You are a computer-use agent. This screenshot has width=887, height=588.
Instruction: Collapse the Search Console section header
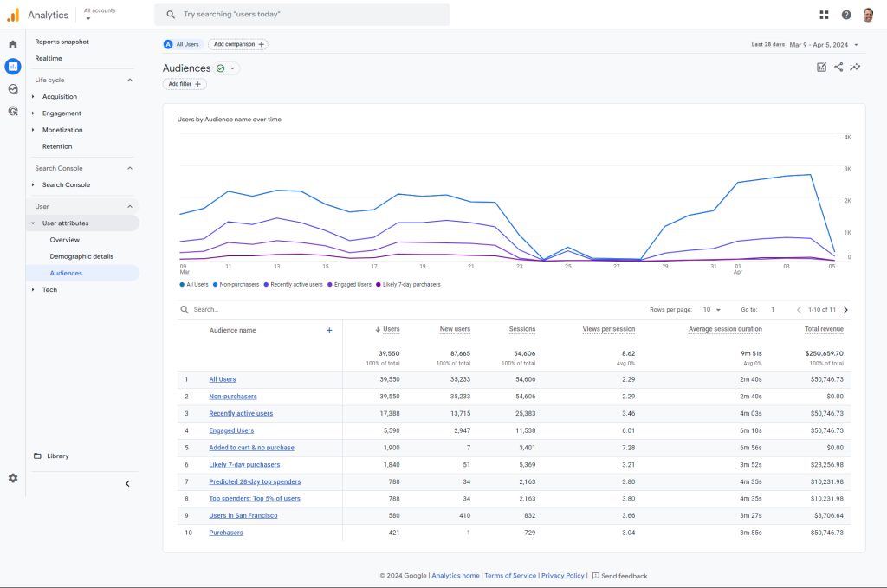[x=130, y=169]
